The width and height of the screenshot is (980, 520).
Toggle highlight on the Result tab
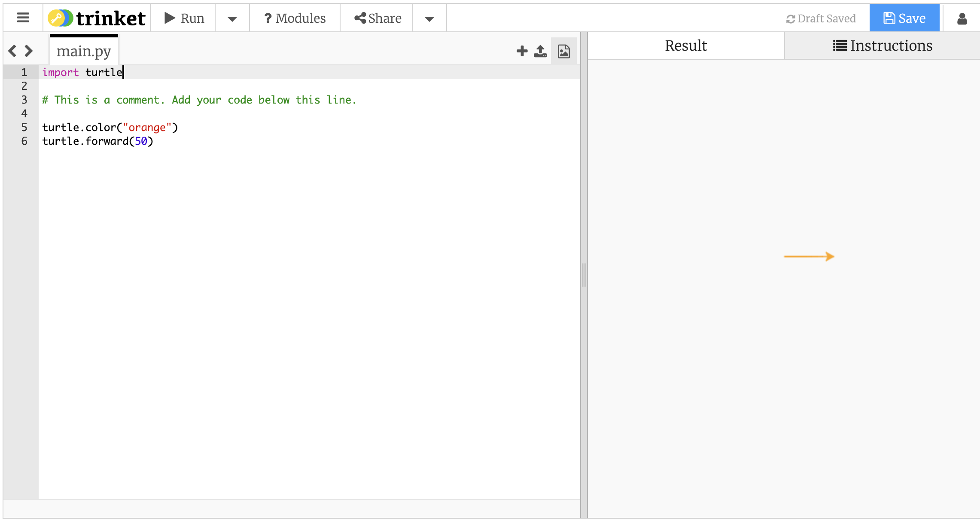click(685, 45)
